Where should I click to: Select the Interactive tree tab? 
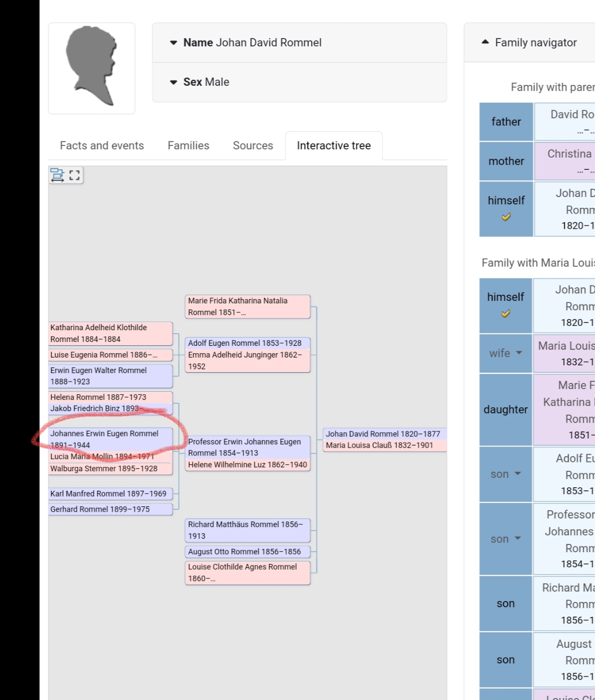pyautogui.click(x=334, y=145)
